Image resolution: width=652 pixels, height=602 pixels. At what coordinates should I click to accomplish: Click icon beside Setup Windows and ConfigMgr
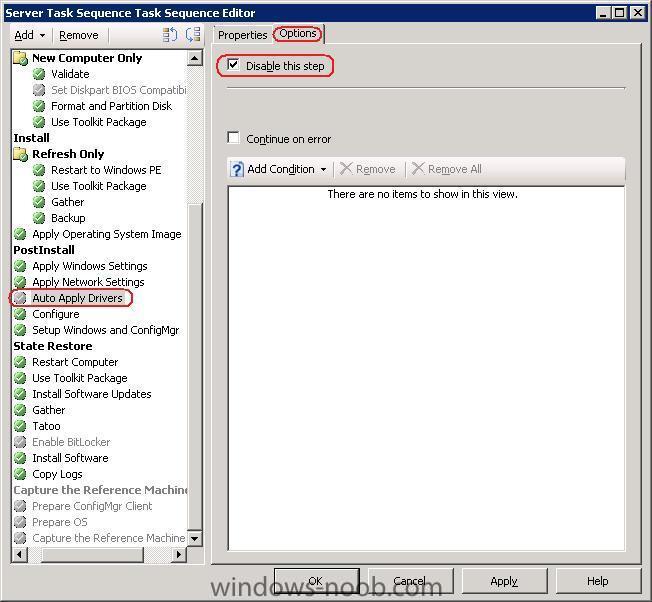tap(20, 331)
